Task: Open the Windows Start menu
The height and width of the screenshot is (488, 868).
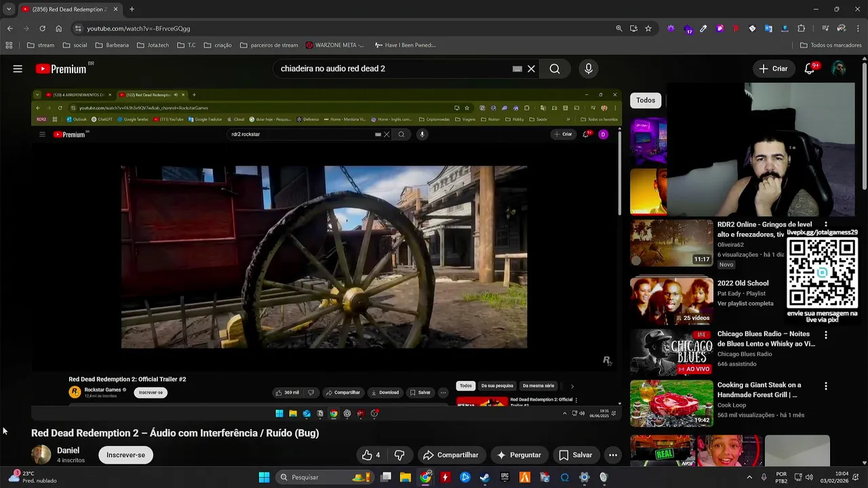Action: 264,477
